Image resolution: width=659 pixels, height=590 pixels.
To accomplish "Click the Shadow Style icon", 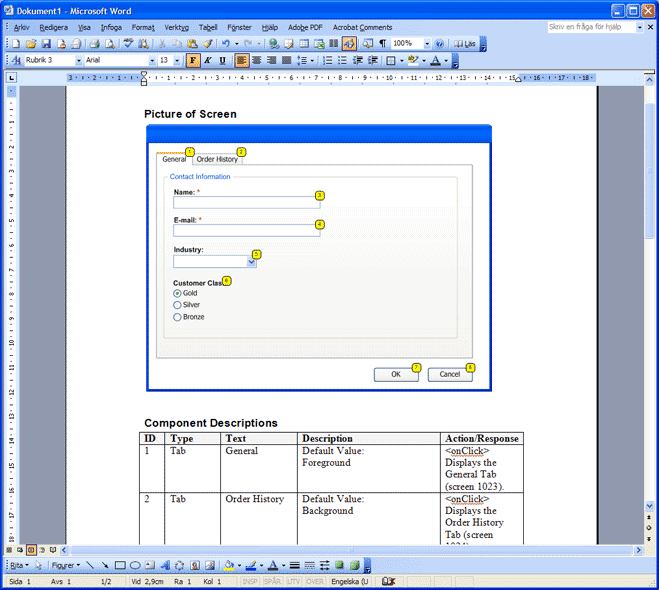I will pyautogui.click(x=340, y=566).
